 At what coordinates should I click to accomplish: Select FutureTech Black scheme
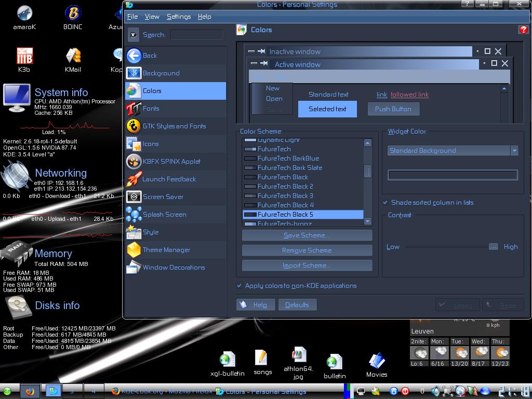coord(303,177)
